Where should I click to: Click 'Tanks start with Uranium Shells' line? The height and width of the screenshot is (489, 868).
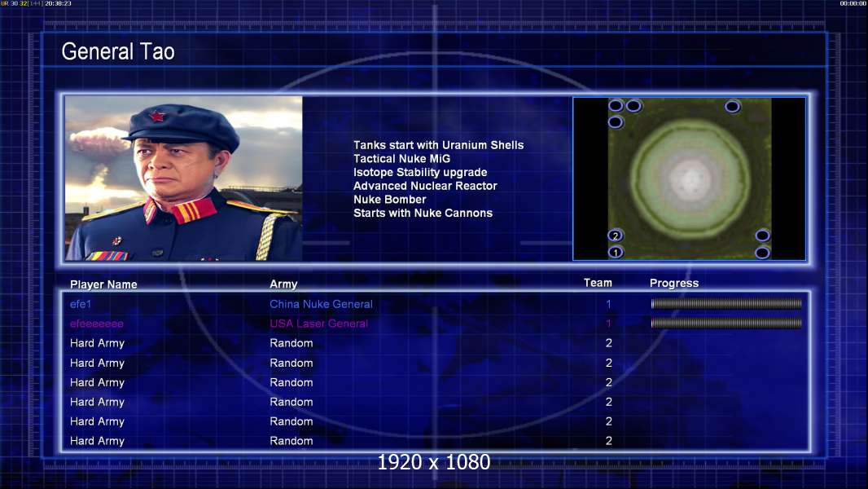coord(438,145)
